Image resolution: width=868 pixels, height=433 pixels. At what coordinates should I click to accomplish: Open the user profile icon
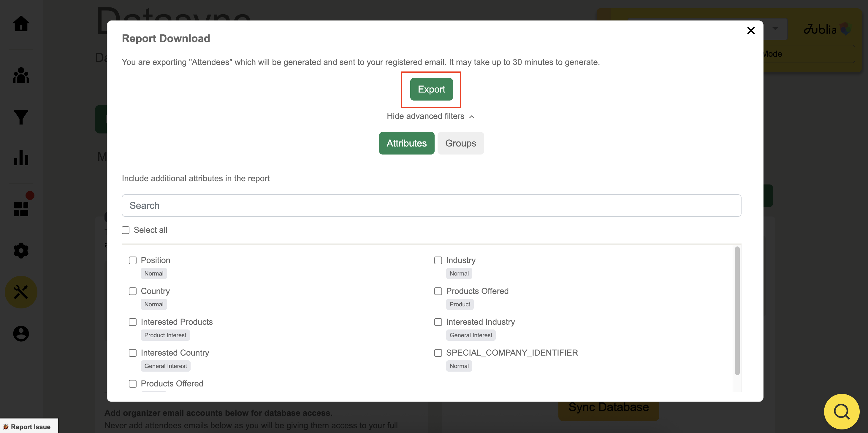[x=21, y=333]
